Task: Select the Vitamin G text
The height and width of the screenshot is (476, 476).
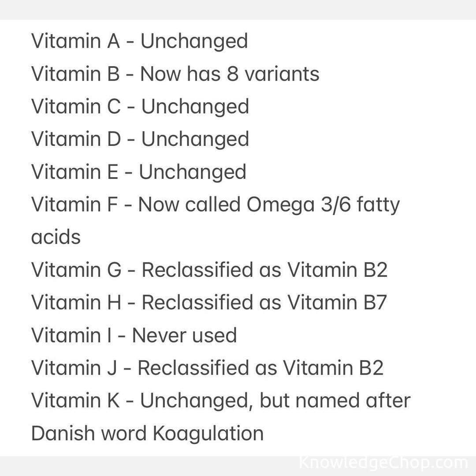Action: point(76,270)
